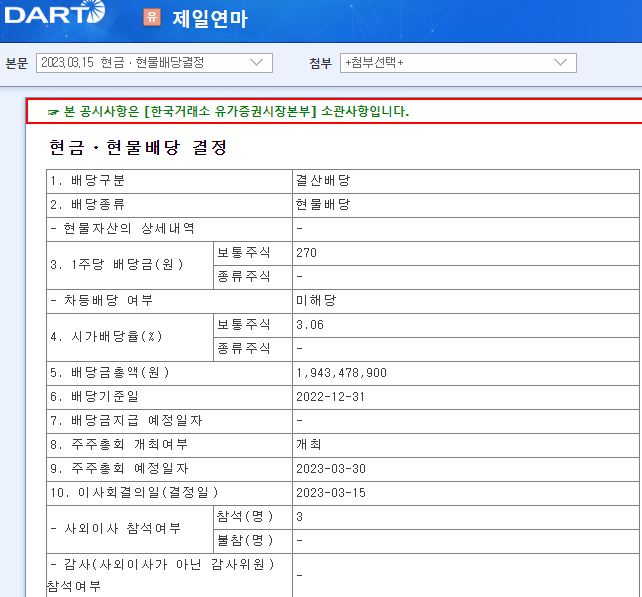Select the 결산배당 cell
Image resolution: width=642 pixels, height=597 pixels.
(x=466, y=181)
